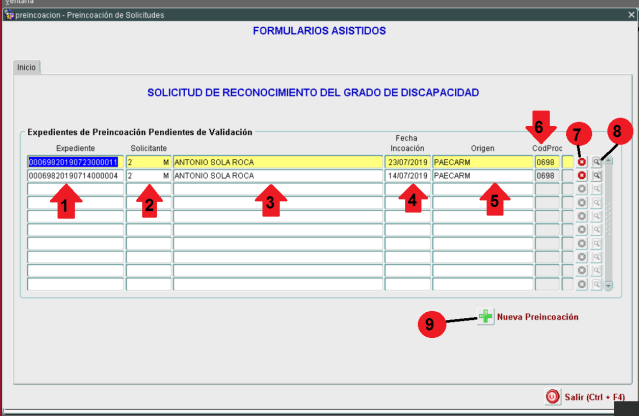Viewport: 639px width, 416px height.
Task: Click the application icon in title bar
Action: (8, 16)
